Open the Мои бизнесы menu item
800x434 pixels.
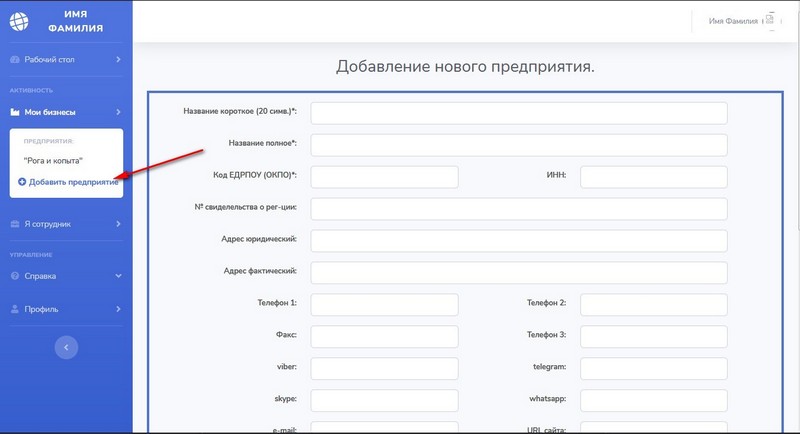pyautogui.click(x=50, y=113)
